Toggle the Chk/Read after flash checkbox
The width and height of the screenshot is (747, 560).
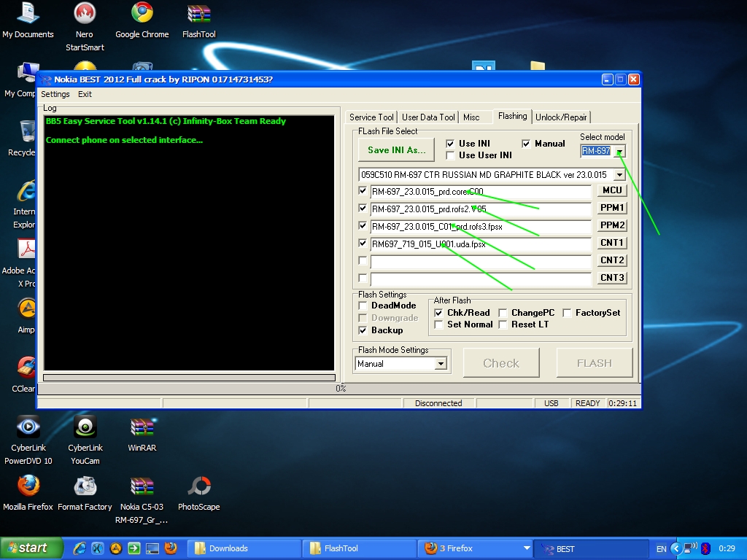pos(438,313)
